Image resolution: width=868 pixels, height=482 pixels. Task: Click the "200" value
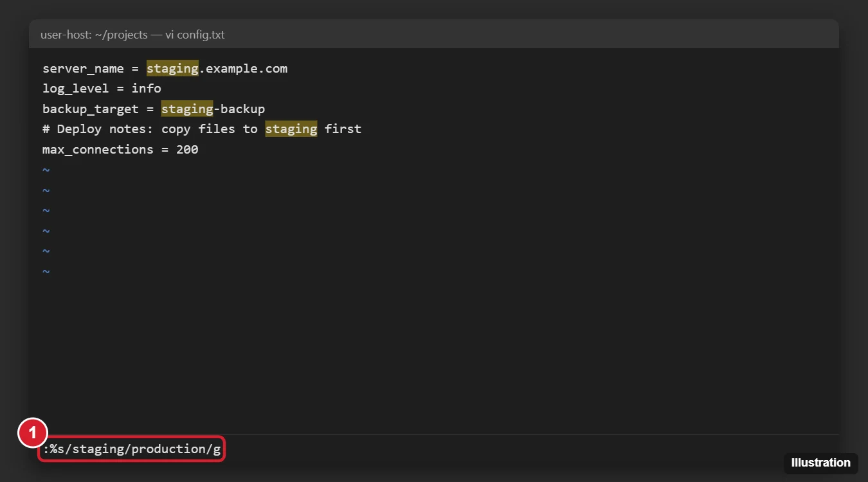(x=187, y=150)
